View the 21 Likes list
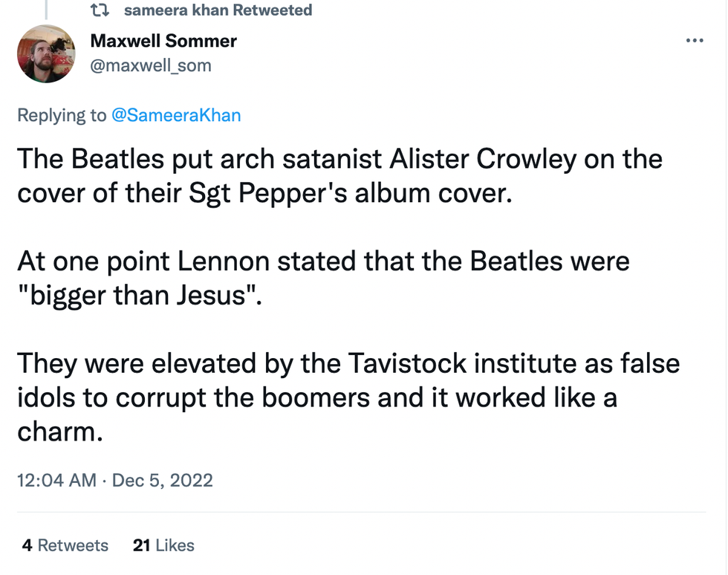The height and width of the screenshot is (575, 728). 163,545
